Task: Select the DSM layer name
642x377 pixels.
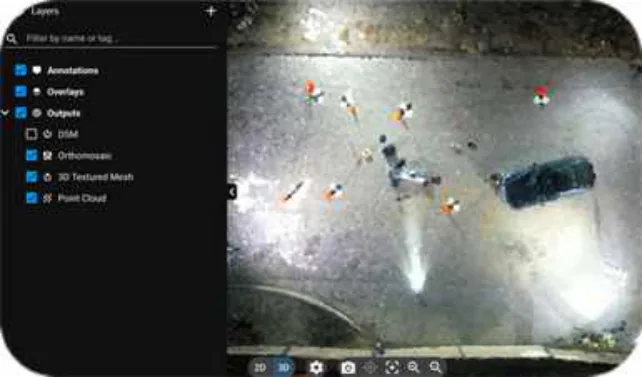Action: 68,135
